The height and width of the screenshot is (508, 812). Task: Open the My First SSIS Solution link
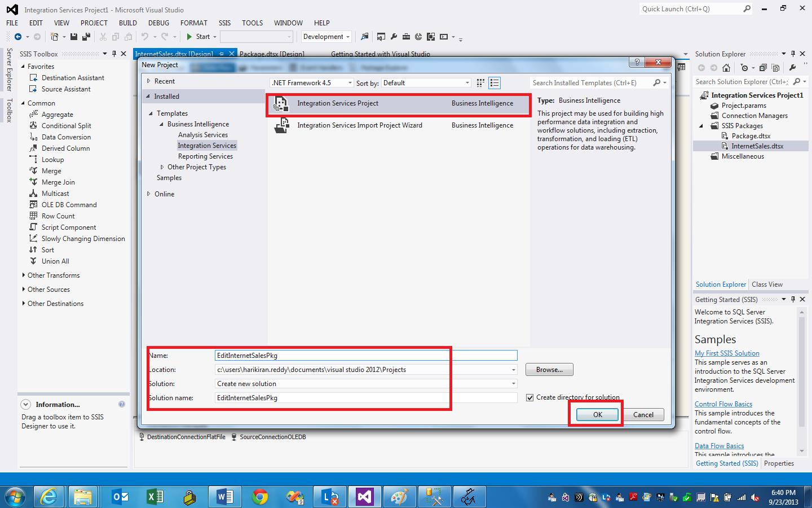pyautogui.click(x=727, y=353)
